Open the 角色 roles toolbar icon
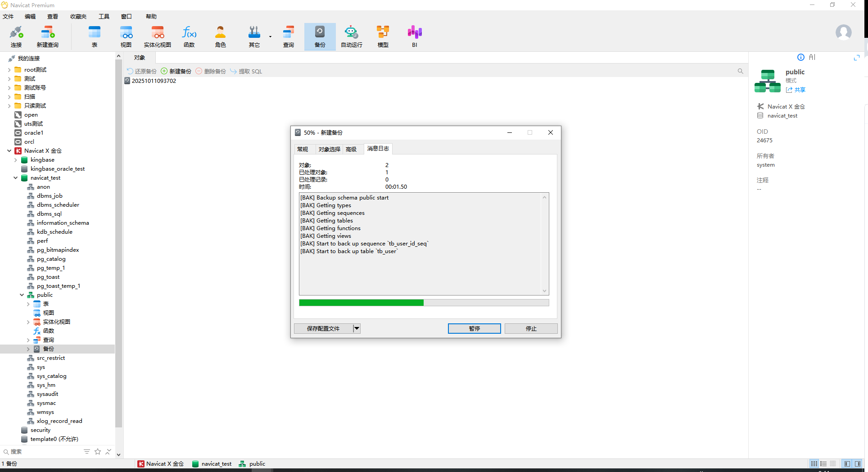868x472 pixels. pos(221,36)
